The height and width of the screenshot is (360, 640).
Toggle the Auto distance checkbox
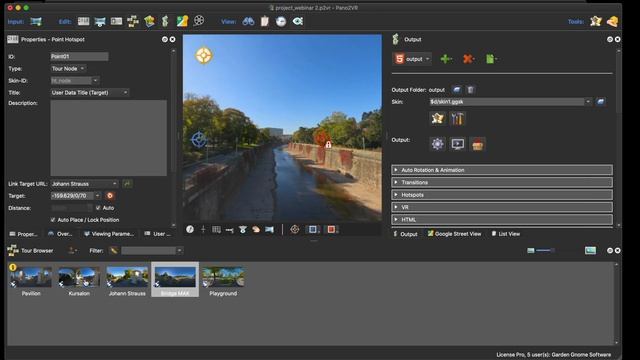point(98,208)
